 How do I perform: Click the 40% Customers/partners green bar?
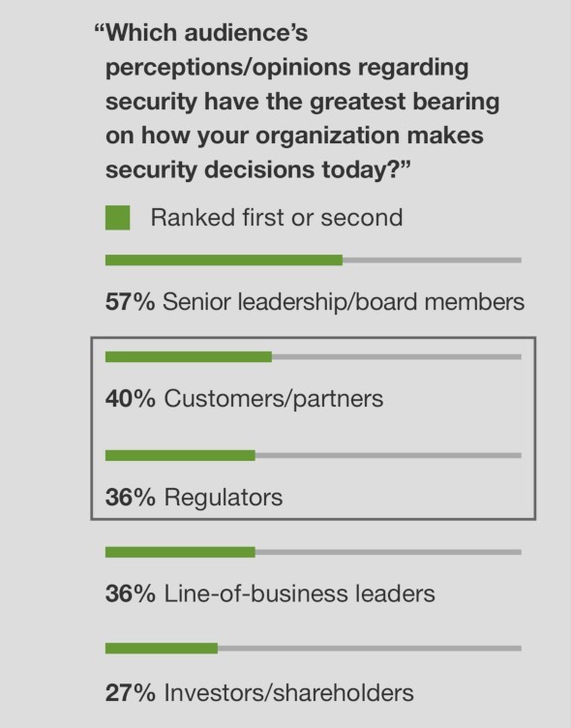pyautogui.click(x=189, y=356)
